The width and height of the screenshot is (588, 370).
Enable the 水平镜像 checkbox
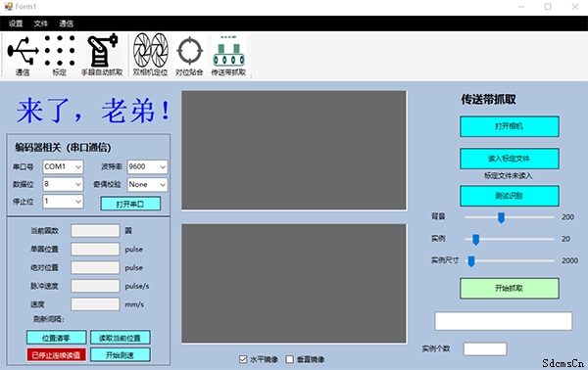coord(243,359)
